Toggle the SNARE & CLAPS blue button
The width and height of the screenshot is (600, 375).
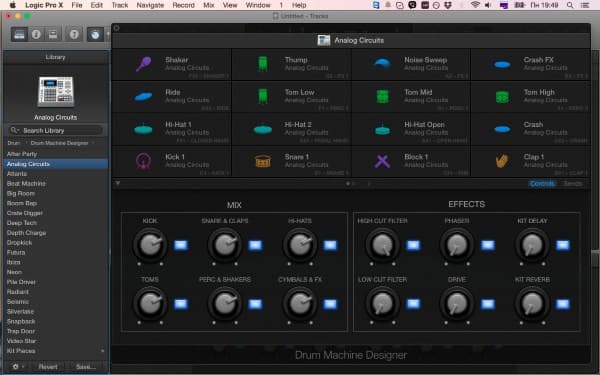click(x=255, y=245)
